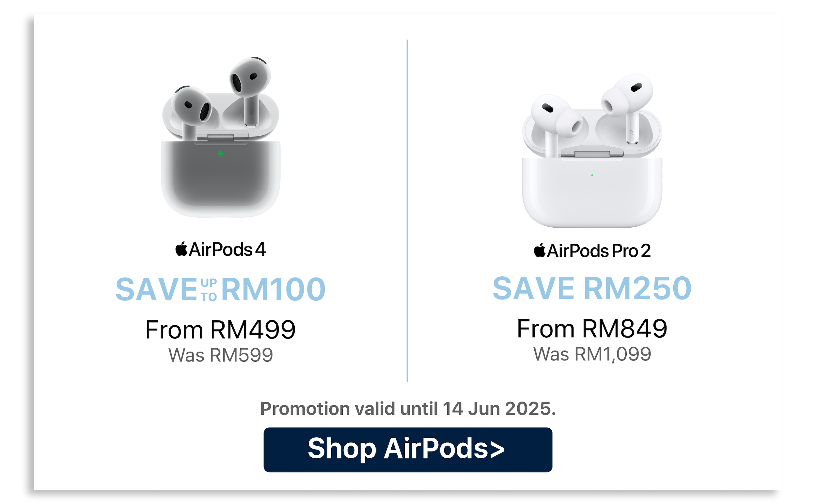This screenshot has height=504, width=816.
Task: Click the From RM499 price
Action: (220, 330)
